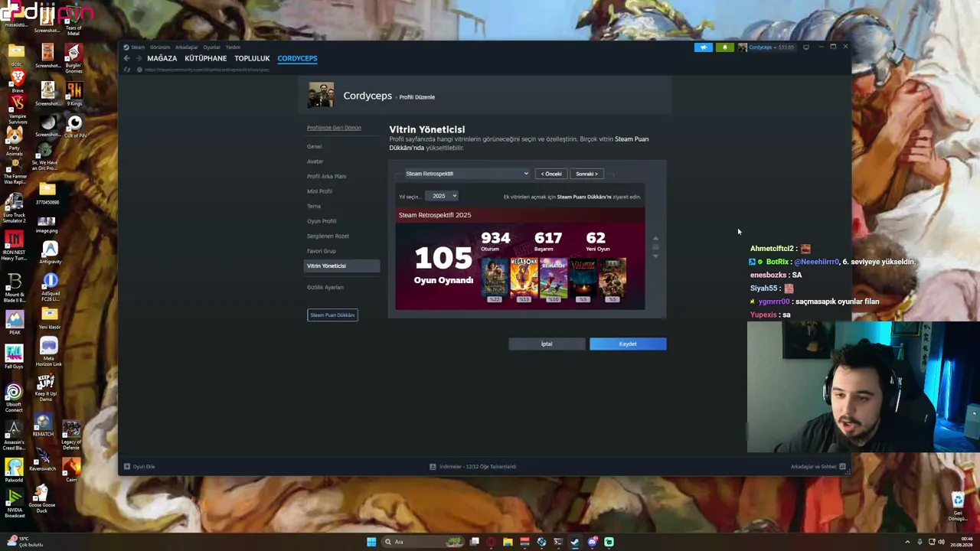Open the CORDYCEPS profile tab
This screenshot has height=551, width=980.
(297, 58)
